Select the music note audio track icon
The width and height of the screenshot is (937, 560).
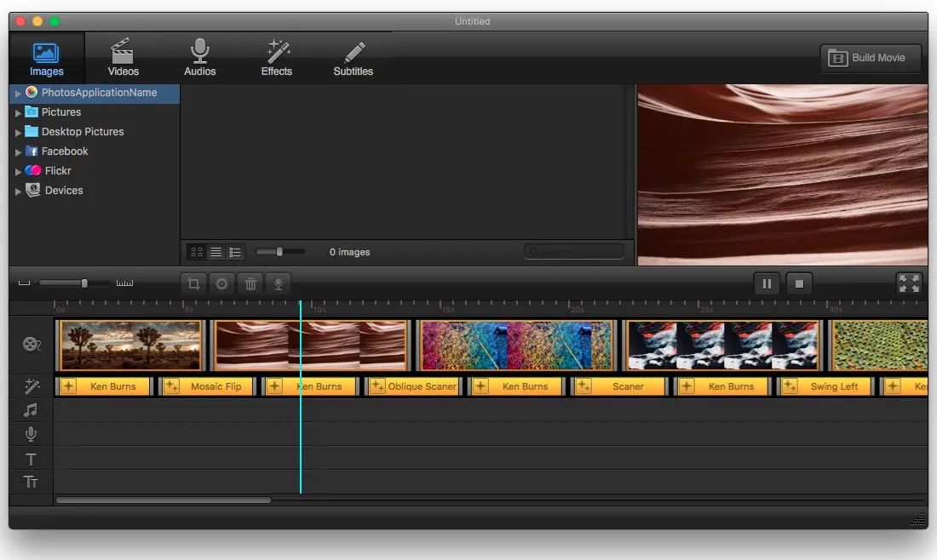coord(32,409)
